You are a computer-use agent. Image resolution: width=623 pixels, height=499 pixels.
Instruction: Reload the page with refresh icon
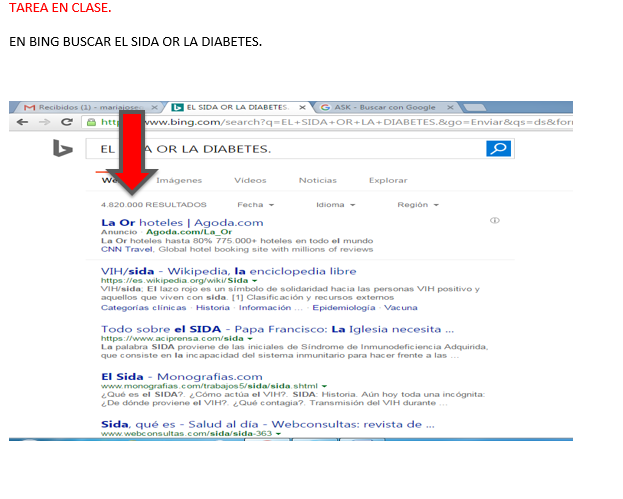coord(67,122)
